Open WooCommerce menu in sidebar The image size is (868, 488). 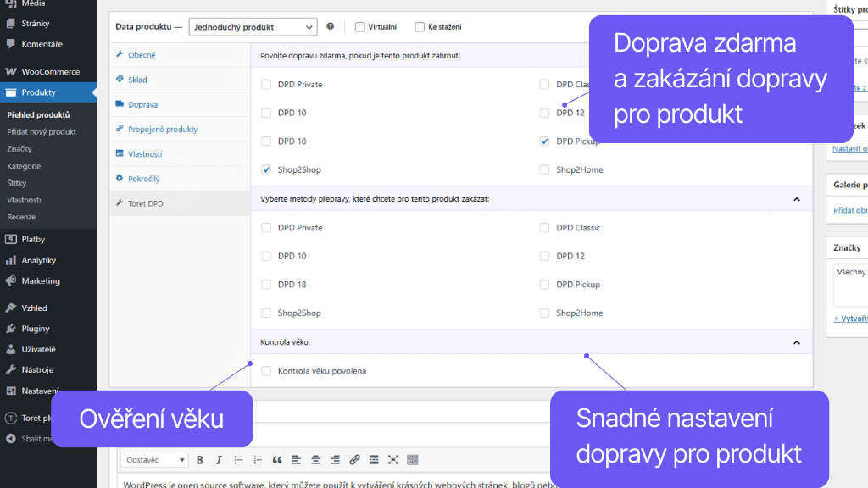(x=48, y=71)
